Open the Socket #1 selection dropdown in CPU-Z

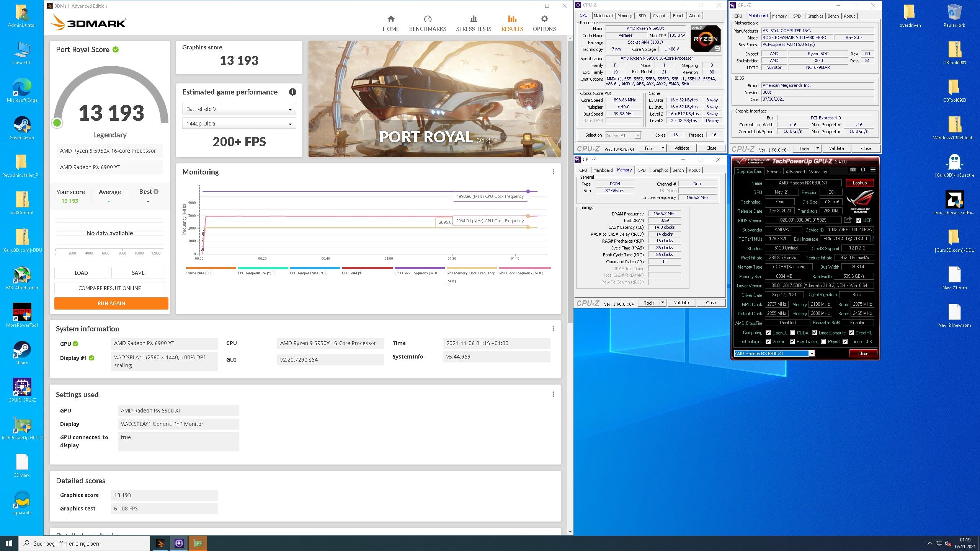(x=623, y=135)
